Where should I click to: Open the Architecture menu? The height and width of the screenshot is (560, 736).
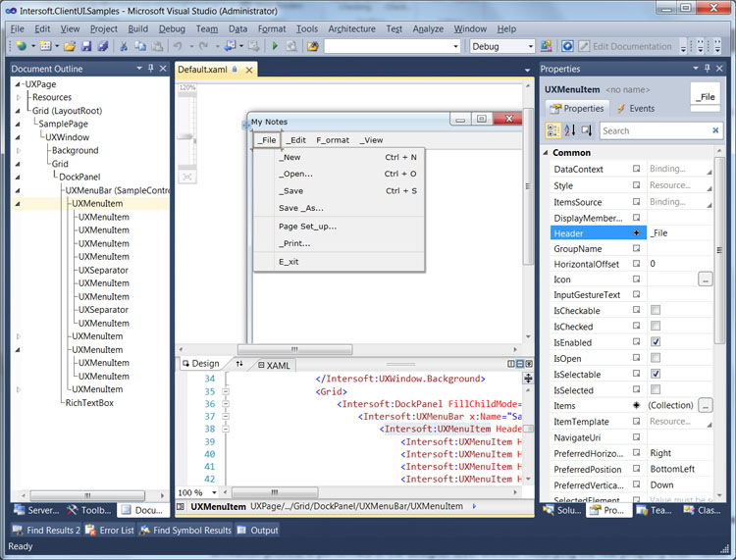(x=351, y=29)
